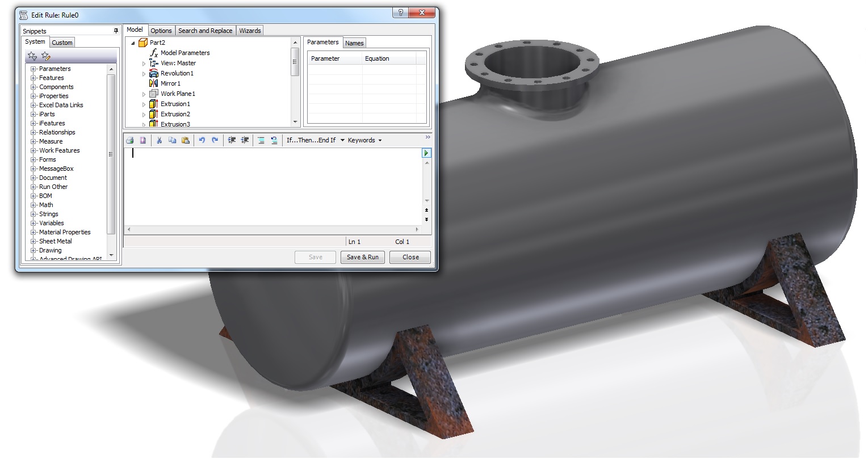Expand the Revolution1 tree node
Screen dimensions: 868x459
144,74
